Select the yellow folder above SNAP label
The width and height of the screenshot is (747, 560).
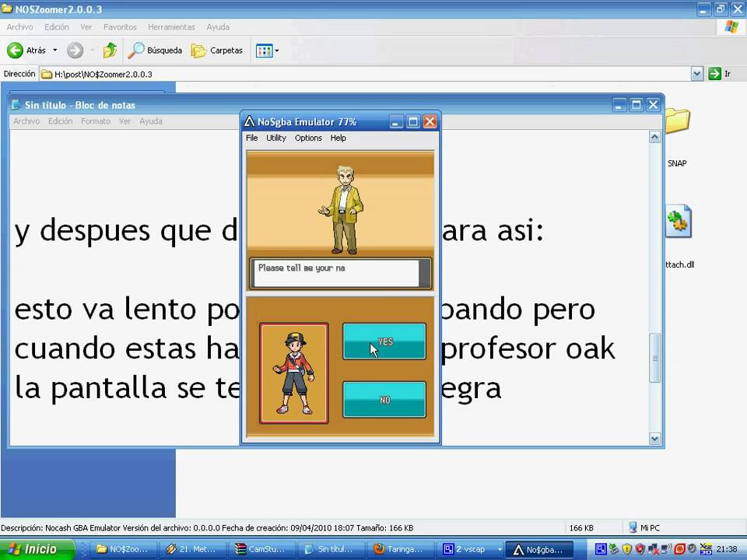pos(678,121)
